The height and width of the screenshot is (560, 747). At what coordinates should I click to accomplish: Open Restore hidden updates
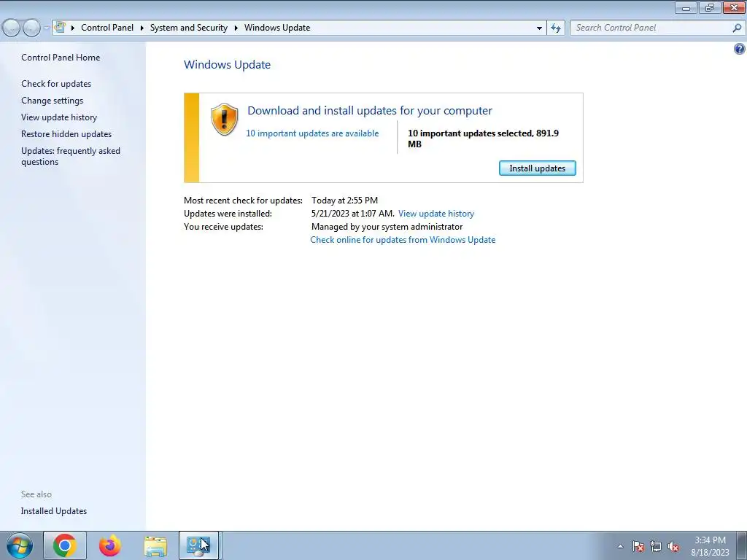[66, 134]
